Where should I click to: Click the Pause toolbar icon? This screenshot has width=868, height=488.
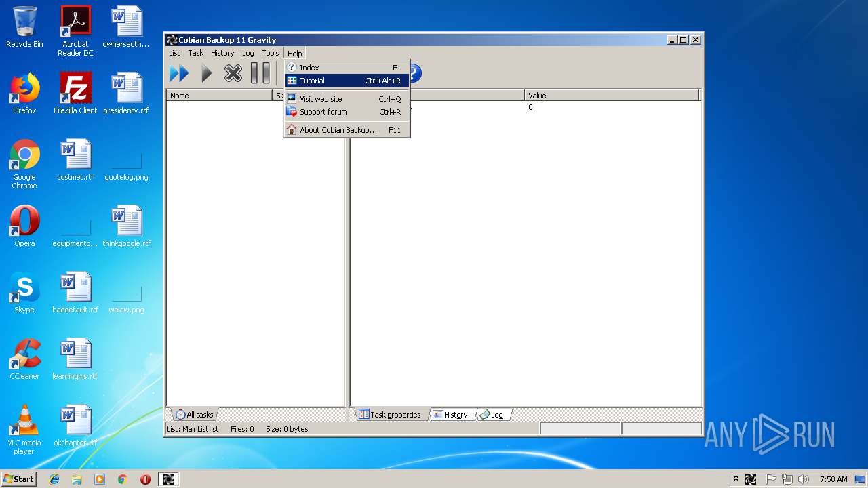[260, 73]
